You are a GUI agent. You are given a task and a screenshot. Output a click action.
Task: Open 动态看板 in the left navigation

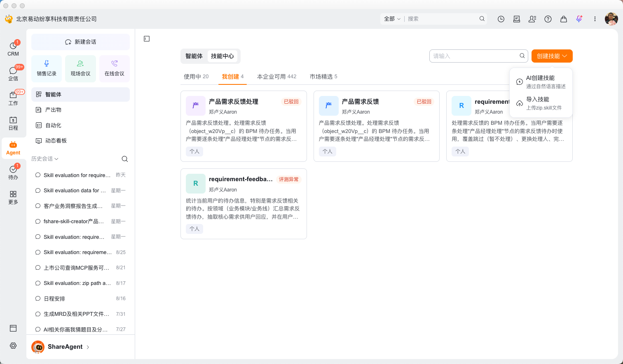click(80, 141)
